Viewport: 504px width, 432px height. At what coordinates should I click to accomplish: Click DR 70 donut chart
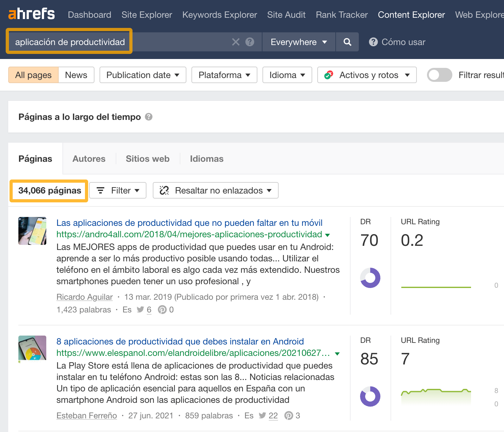click(x=370, y=278)
